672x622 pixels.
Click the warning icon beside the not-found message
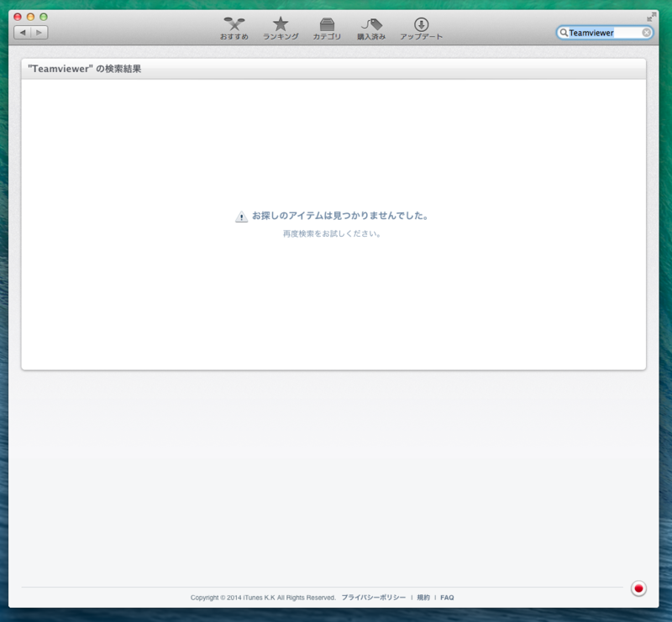[241, 217]
